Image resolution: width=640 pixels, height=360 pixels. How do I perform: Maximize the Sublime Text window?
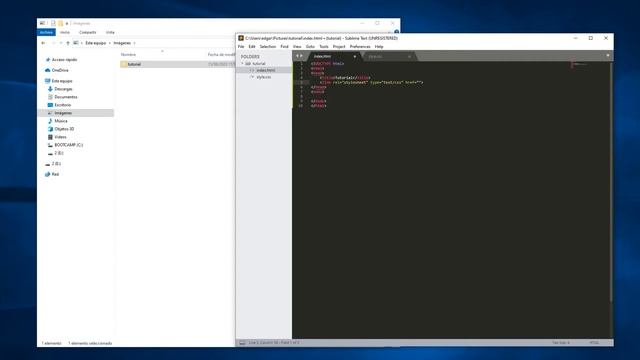click(x=591, y=38)
